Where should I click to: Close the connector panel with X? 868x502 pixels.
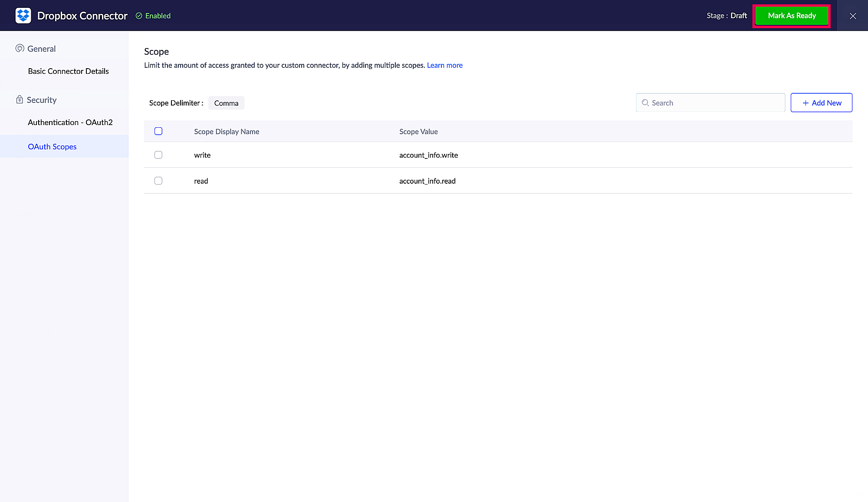tap(852, 16)
